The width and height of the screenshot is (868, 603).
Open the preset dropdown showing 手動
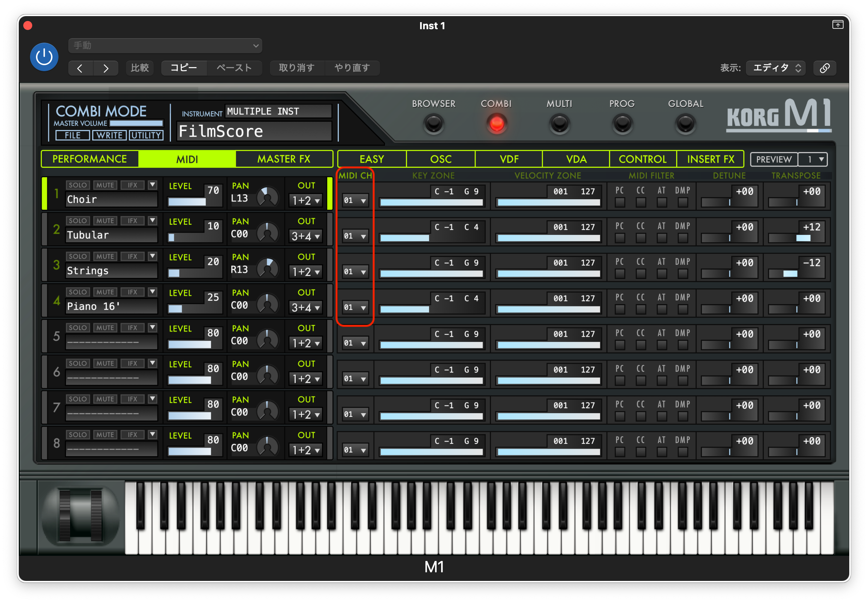tap(165, 46)
